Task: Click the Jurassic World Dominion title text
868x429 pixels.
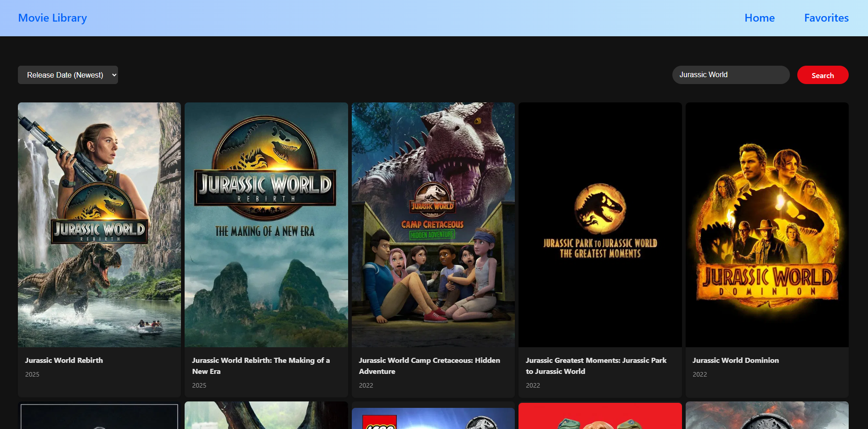Action: 735,361
